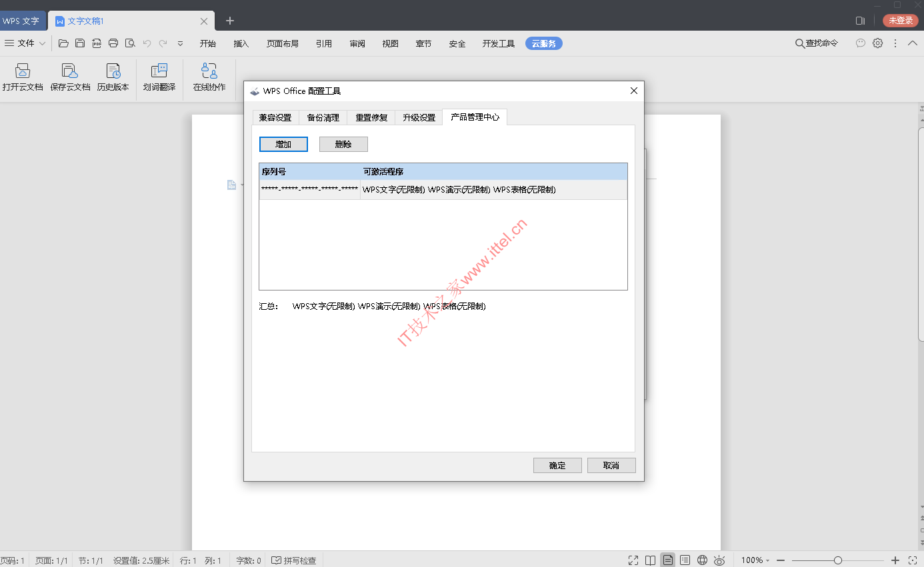924x567 pixels.
Task: Open the 页面布局 ribbon tab
Action: [x=283, y=43]
